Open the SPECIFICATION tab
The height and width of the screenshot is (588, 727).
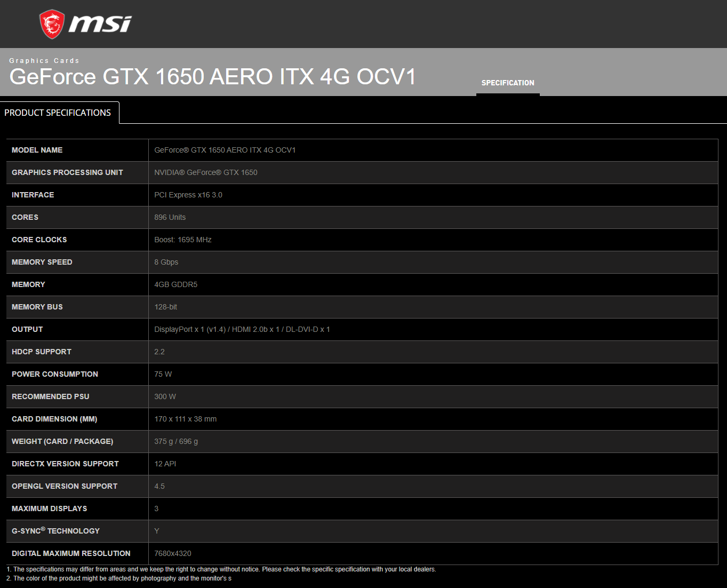(507, 83)
